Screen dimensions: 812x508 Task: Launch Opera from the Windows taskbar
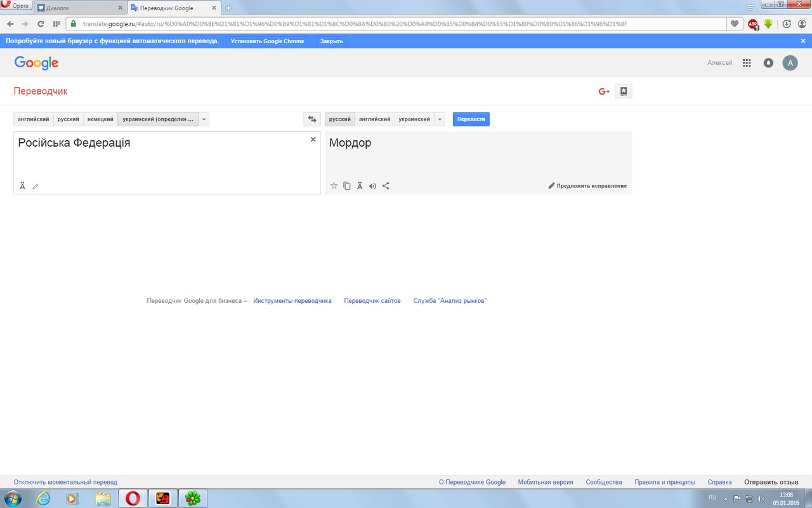133,498
